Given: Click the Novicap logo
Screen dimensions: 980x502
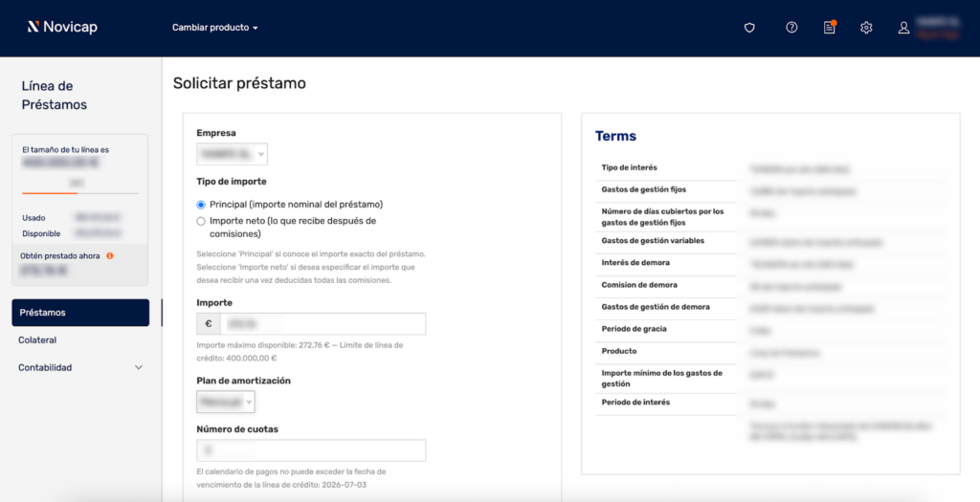Looking at the screenshot, I should (62, 28).
